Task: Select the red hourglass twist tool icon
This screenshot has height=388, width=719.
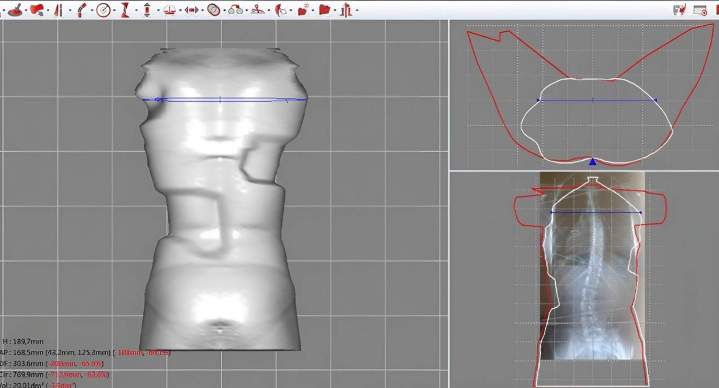Action: 124,10
